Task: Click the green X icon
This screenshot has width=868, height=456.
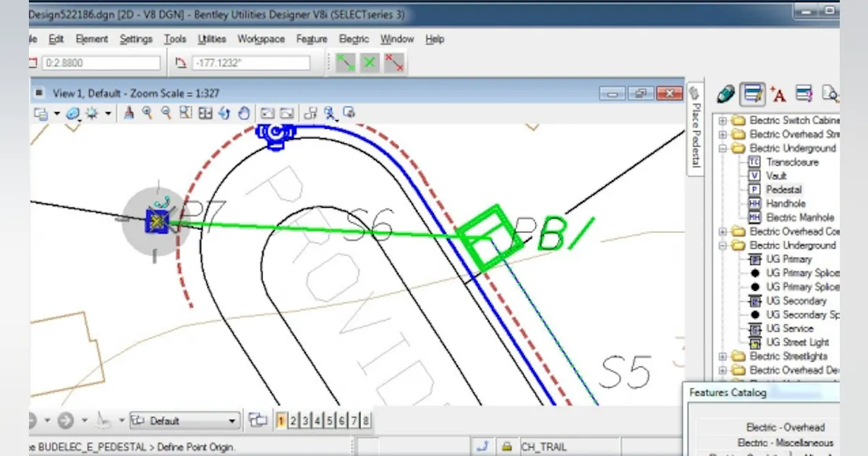Action: (370, 63)
